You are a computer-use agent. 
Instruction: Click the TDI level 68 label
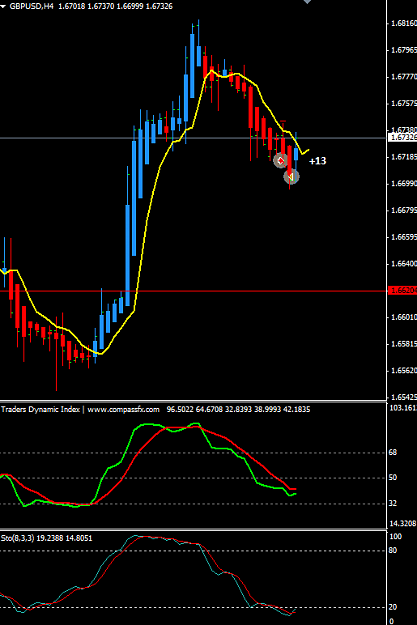pyautogui.click(x=393, y=452)
